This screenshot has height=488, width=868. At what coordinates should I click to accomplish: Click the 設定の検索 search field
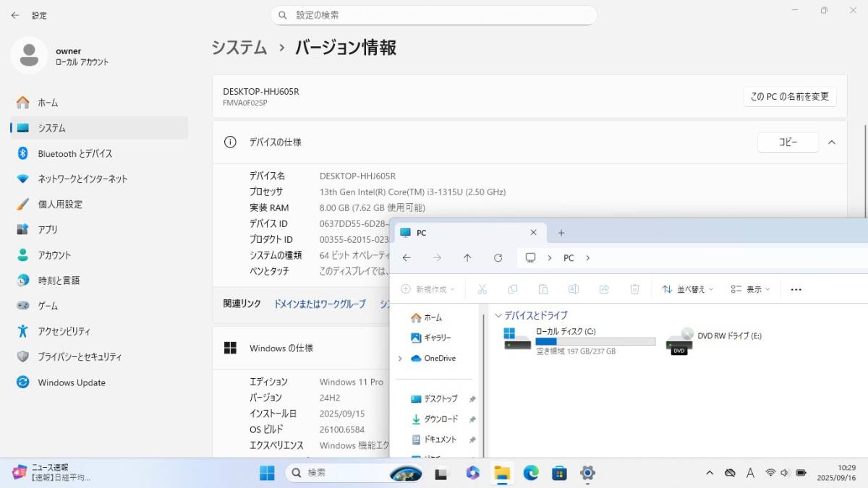coord(434,14)
